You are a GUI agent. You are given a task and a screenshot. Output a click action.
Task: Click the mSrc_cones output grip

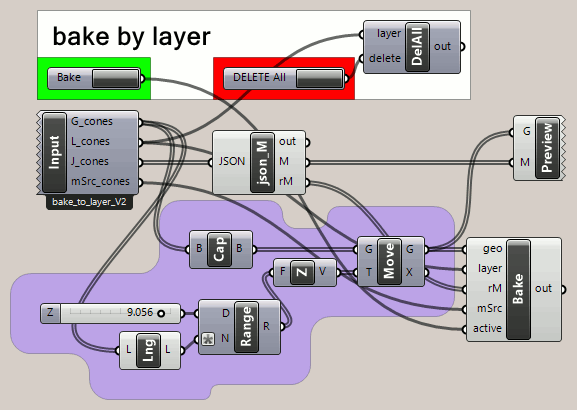(140, 182)
